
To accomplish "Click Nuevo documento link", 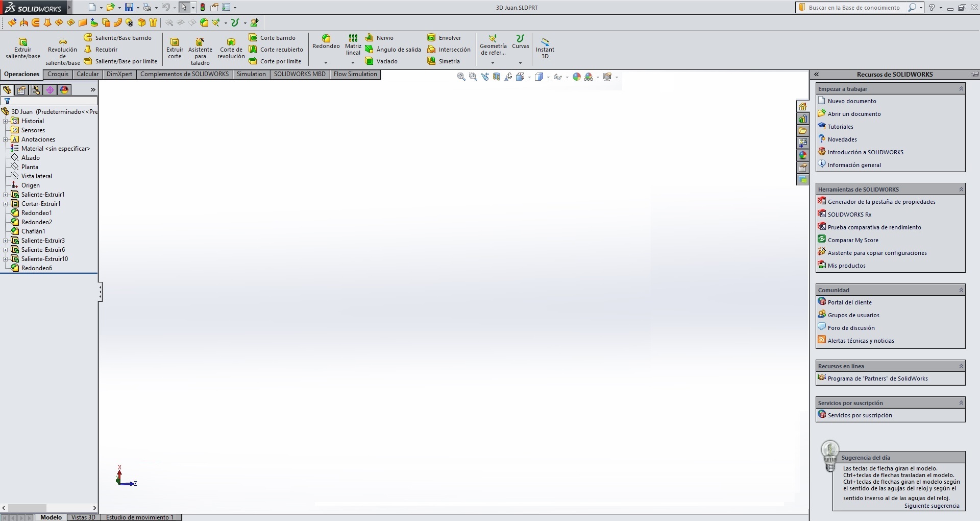I will point(852,101).
